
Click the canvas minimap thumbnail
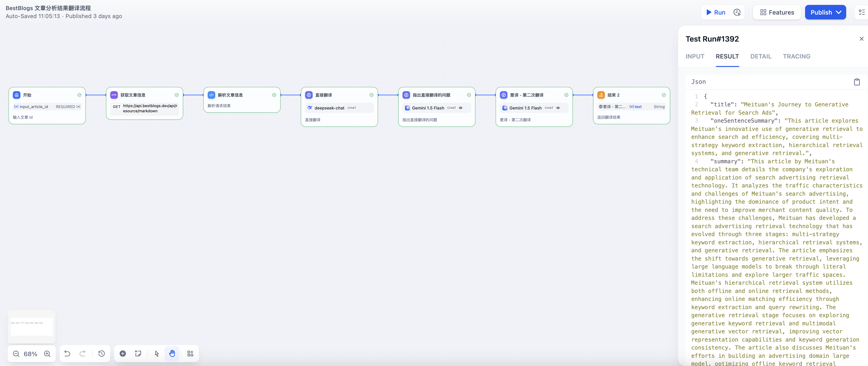coord(31,326)
